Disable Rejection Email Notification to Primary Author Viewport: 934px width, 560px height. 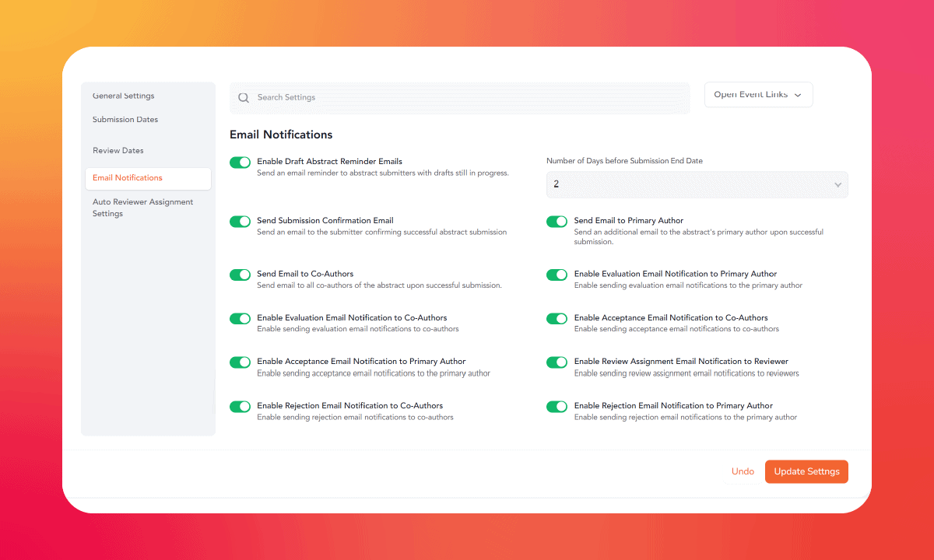click(557, 406)
